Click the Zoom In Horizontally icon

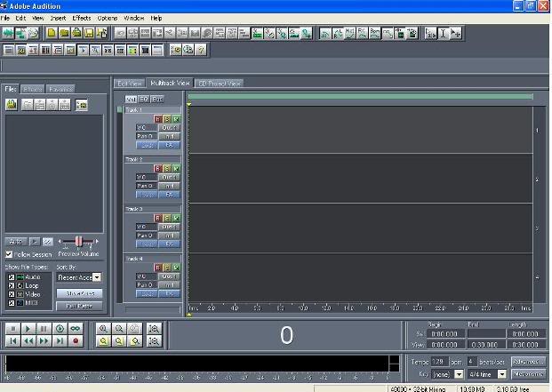coord(103,329)
